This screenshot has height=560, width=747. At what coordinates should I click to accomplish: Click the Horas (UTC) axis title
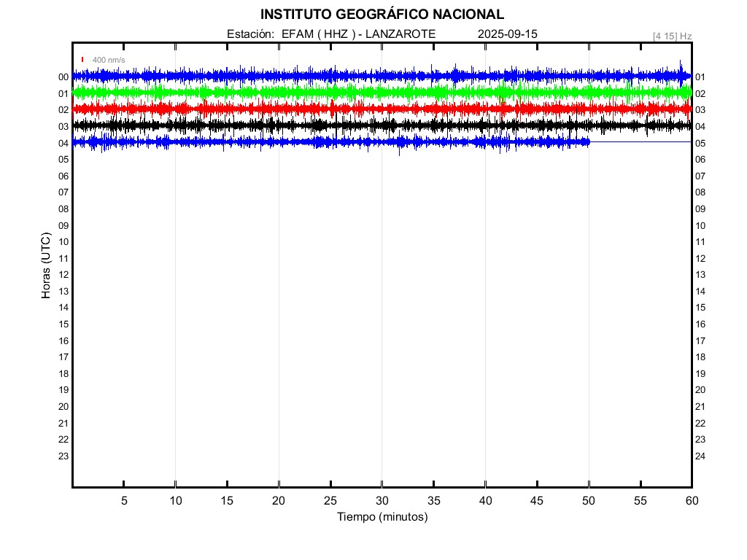click(x=46, y=265)
